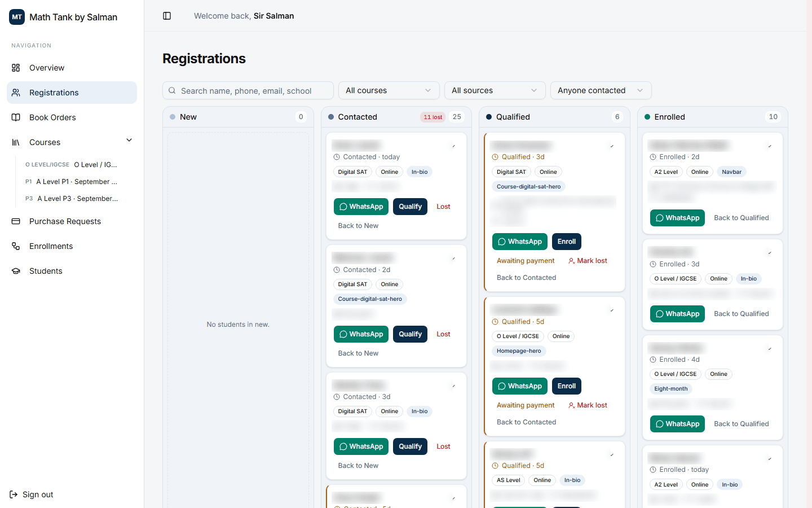Click the 11 lost badge

coord(433,117)
